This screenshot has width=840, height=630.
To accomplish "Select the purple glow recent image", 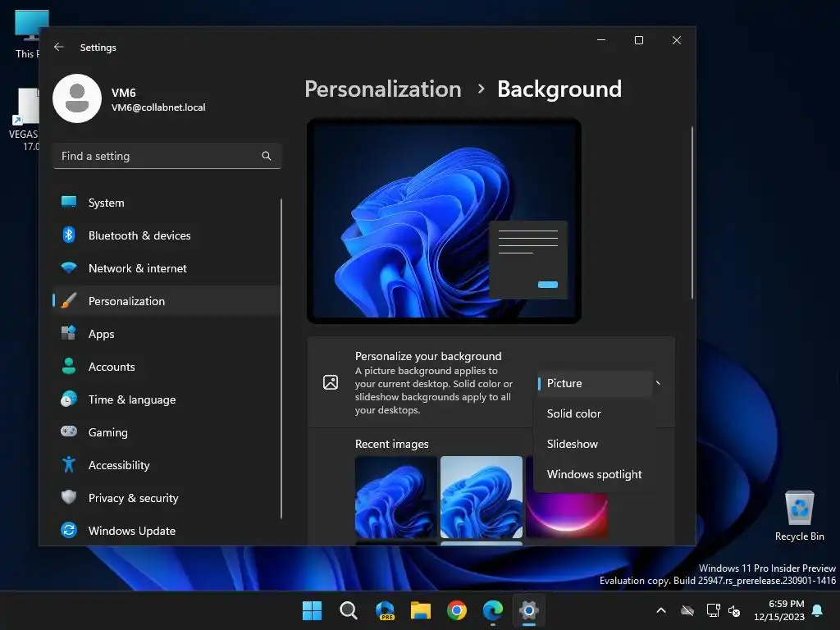I will pos(567,515).
